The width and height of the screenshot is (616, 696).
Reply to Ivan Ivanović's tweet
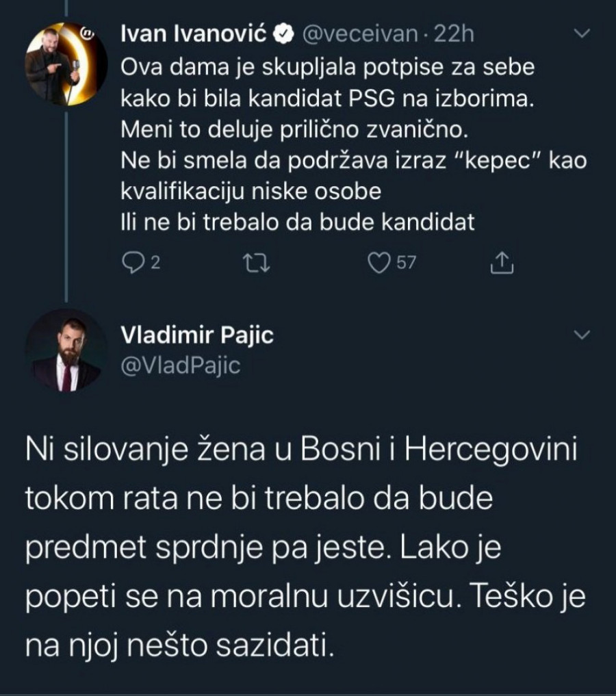[131, 263]
